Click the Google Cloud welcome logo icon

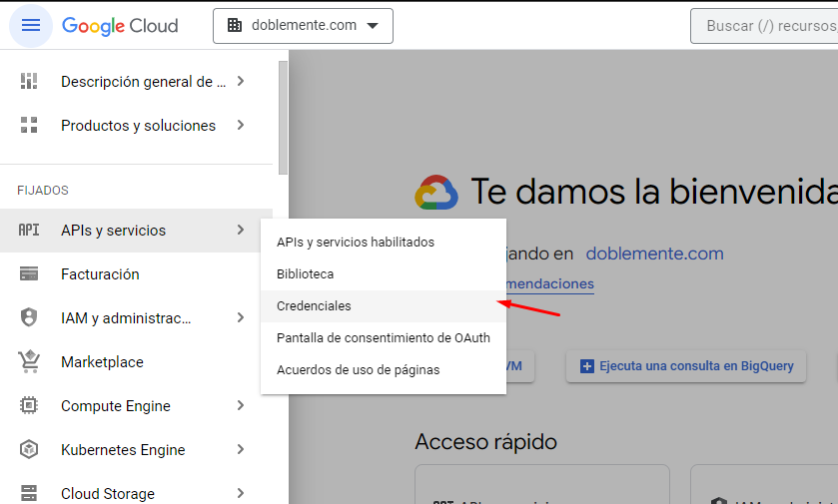tap(436, 193)
